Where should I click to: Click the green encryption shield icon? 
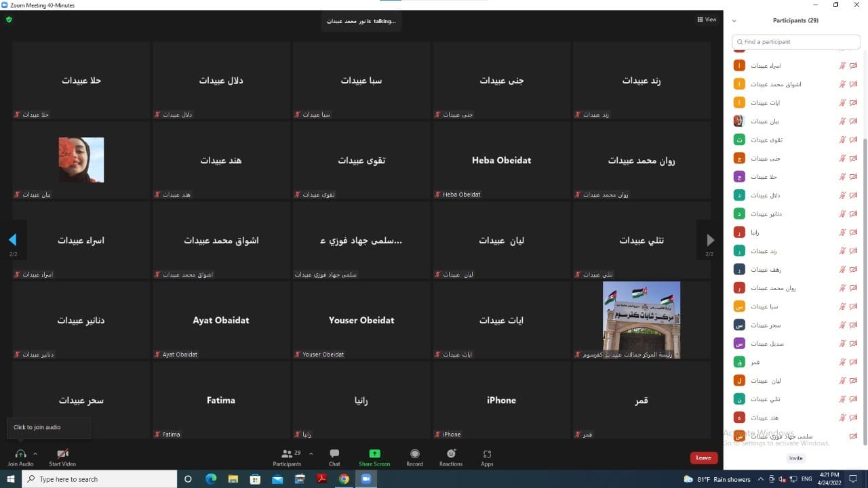pyautogui.click(x=9, y=20)
